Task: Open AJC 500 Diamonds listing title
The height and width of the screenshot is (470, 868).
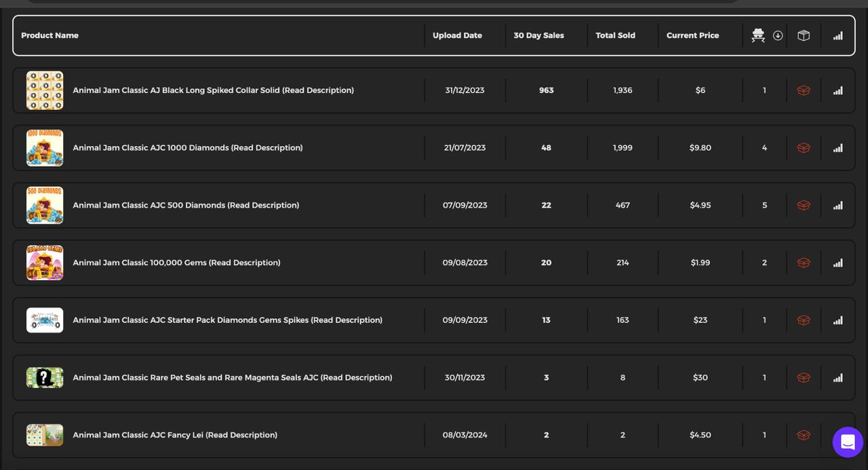Action: [x=186, y=205]
